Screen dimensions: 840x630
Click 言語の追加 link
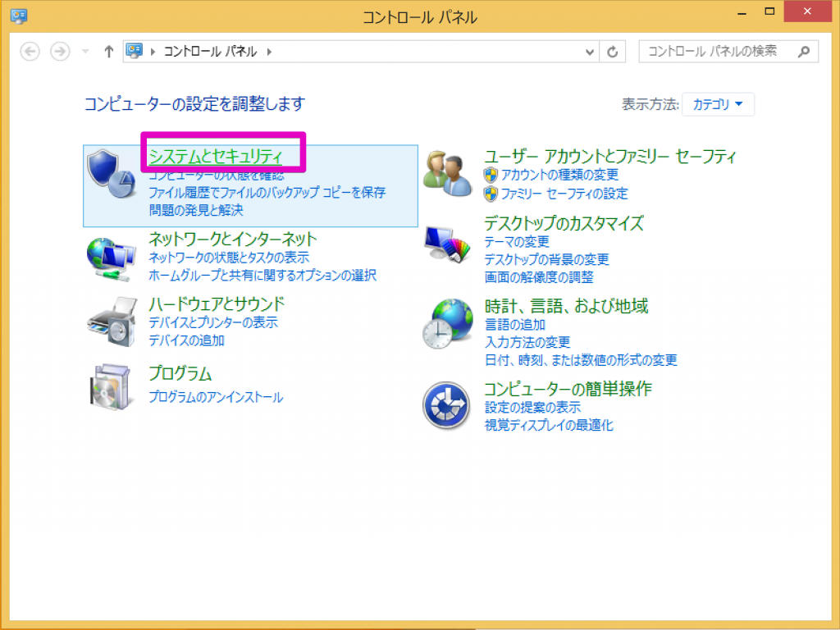tap(515, 325)
